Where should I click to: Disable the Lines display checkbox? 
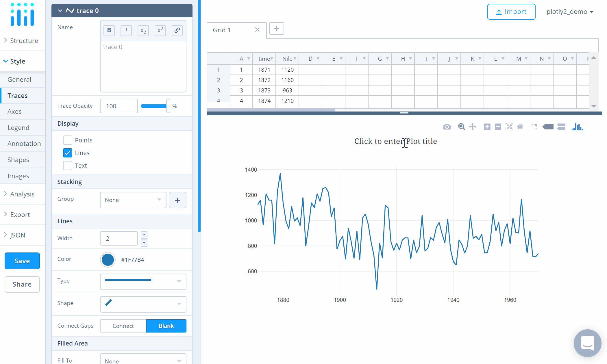pyautogui.click(x=68, y=153)
